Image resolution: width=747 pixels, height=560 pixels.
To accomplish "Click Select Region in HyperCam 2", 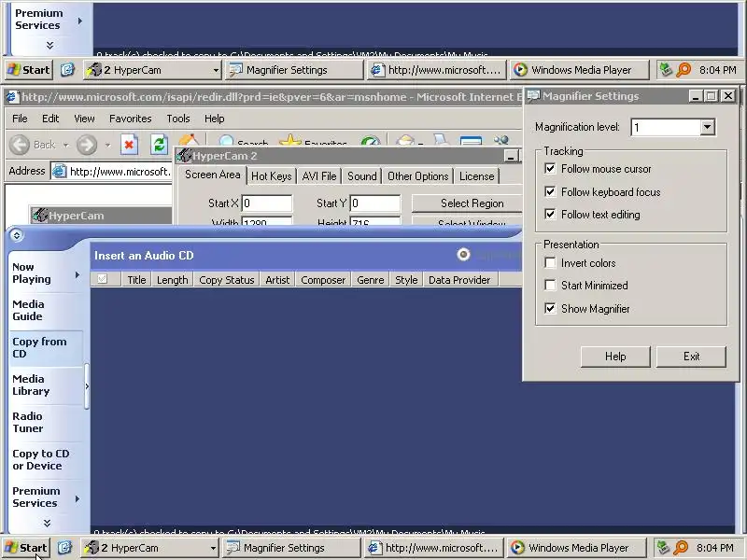I will [x=467, y=203].
